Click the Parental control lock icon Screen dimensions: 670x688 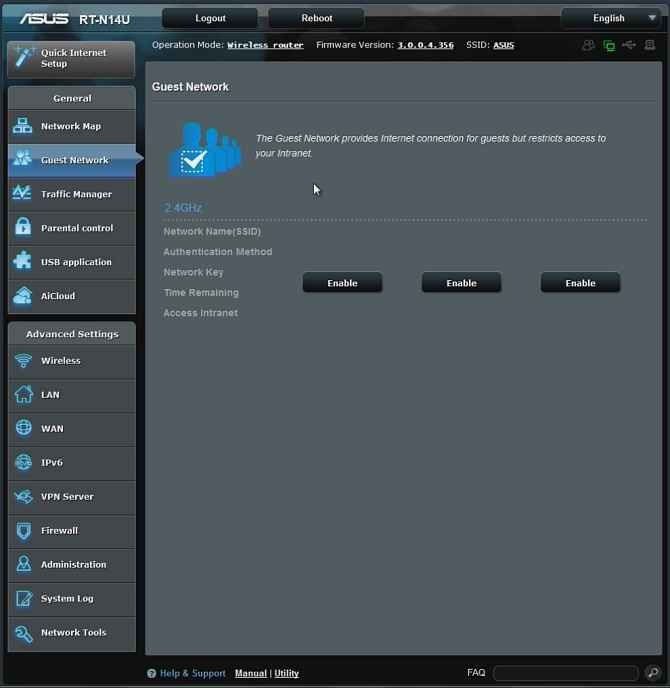click(23, 227)
